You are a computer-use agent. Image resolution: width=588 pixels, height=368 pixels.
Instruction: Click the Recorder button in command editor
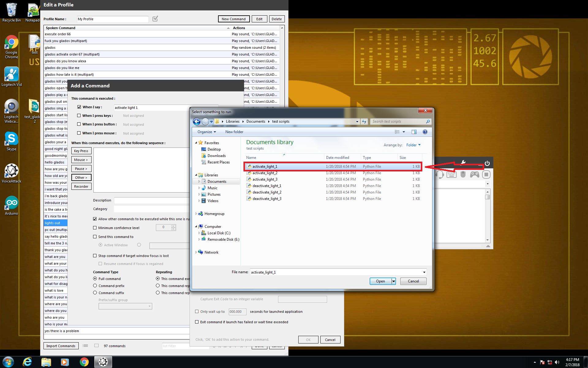tap(81, 186)
